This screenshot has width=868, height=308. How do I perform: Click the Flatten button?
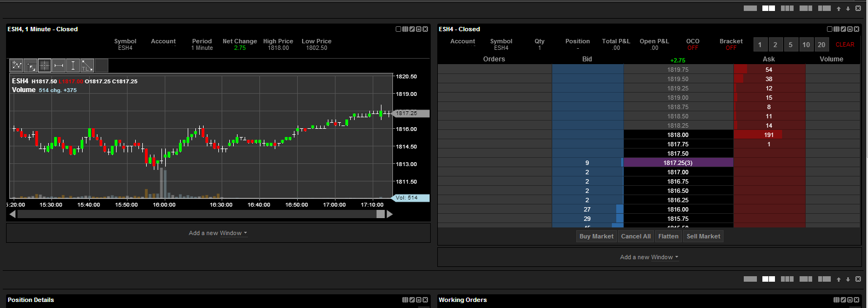pyautogui.click(x=668, y=236)
